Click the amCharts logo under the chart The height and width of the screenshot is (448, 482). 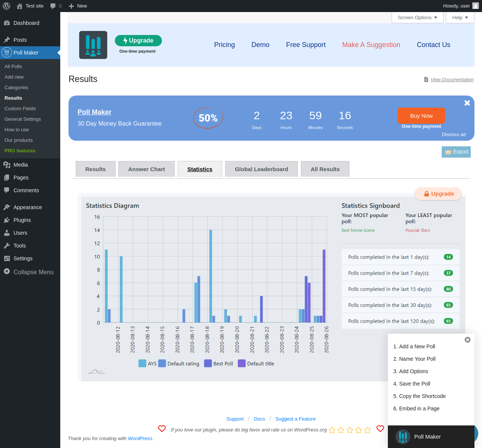[x=96, y=372]
